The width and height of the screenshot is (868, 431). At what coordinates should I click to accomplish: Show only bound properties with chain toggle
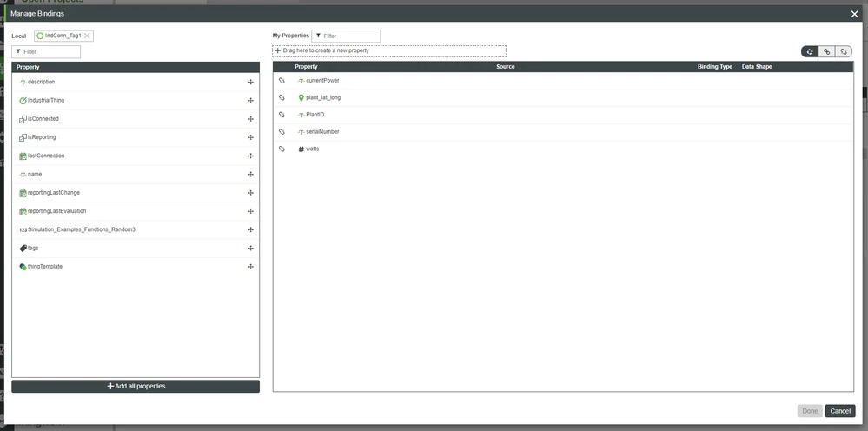click(826, 51)
